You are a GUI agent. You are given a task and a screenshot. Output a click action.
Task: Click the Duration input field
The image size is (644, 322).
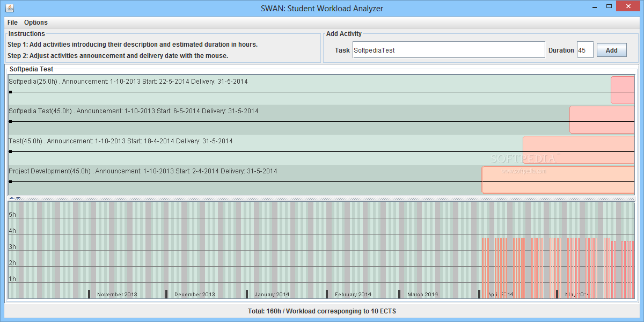tap(585, 50)
